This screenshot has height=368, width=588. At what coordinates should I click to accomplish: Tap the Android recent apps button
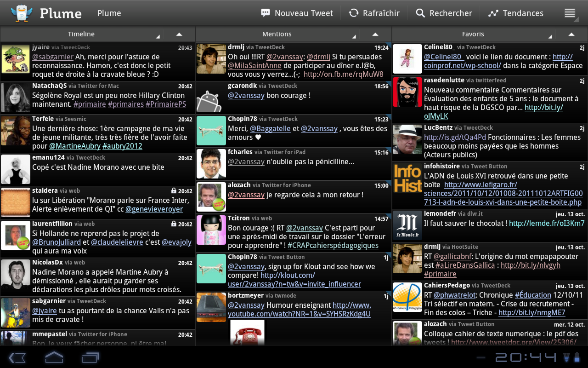click(x=90, y=357)
